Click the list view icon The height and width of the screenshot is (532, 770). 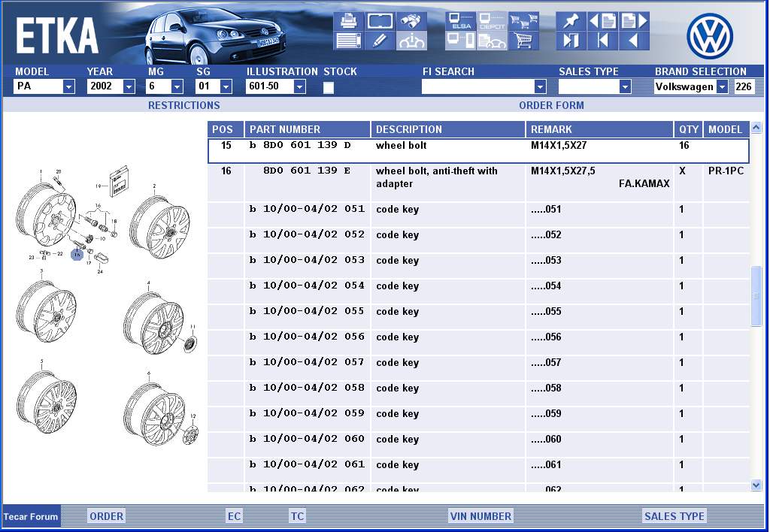(349, 41)
